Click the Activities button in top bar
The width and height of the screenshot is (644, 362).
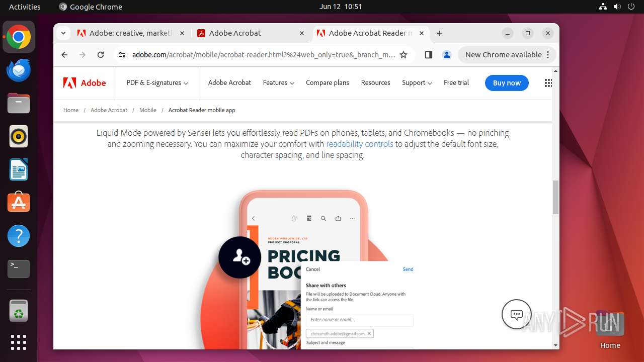(25, 7)
